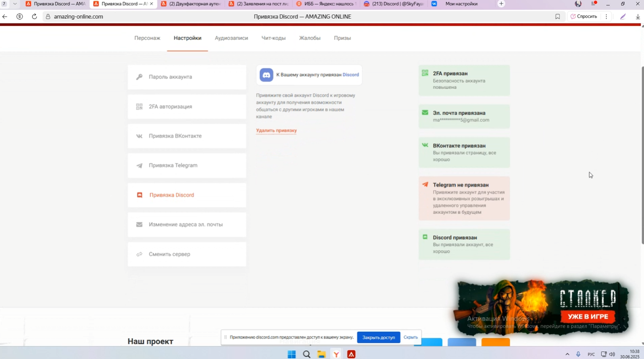Viewport: 644px width, 359px height.
Task: Open the Призы tab
Action: pos(342,38)
